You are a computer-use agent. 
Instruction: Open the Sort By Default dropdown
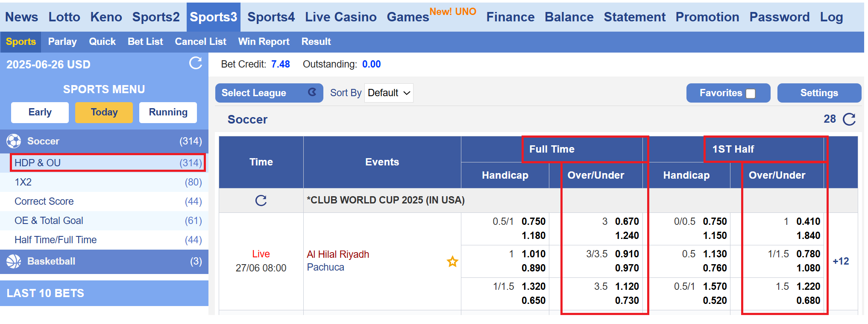[389, 93]
